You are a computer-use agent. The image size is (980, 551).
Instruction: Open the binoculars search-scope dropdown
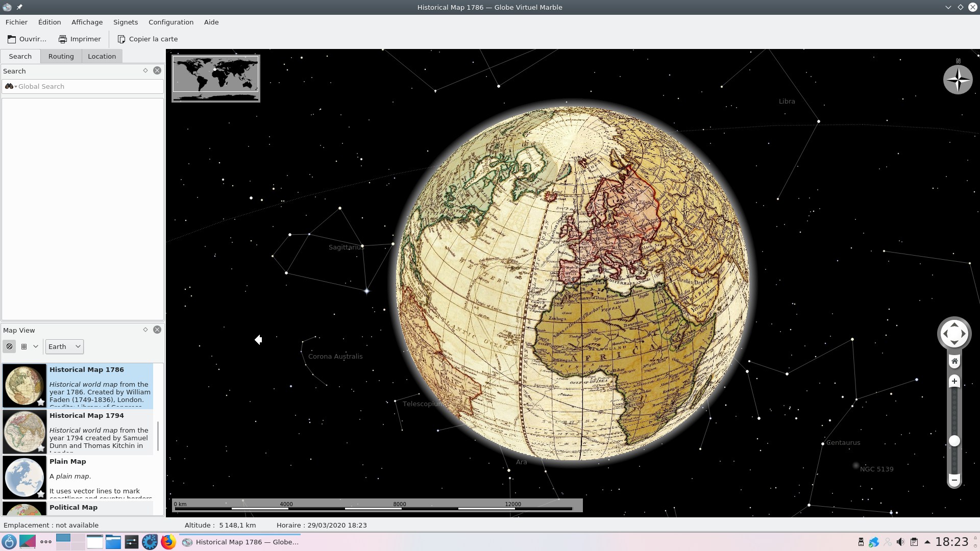(x=11, y=86)
